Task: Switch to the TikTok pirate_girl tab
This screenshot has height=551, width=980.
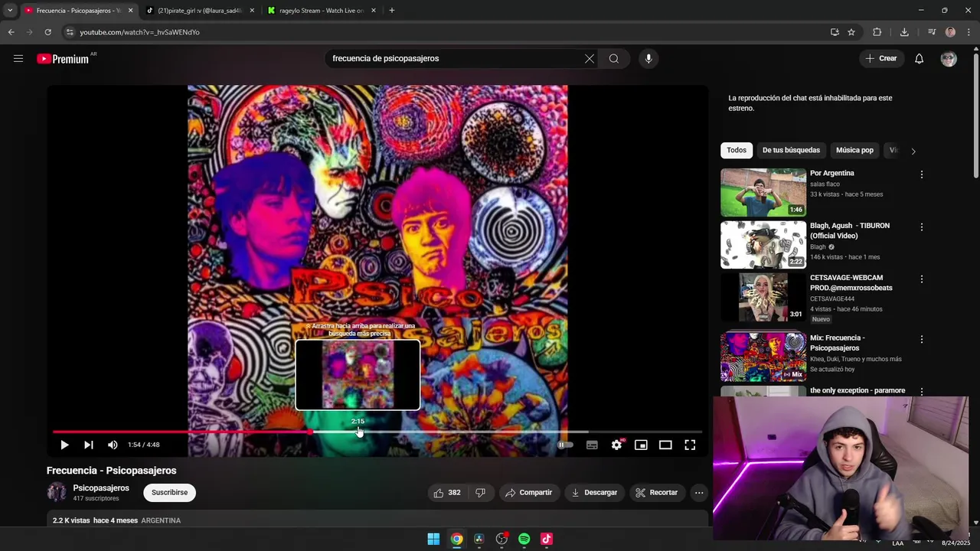Action: pos(199,11)
